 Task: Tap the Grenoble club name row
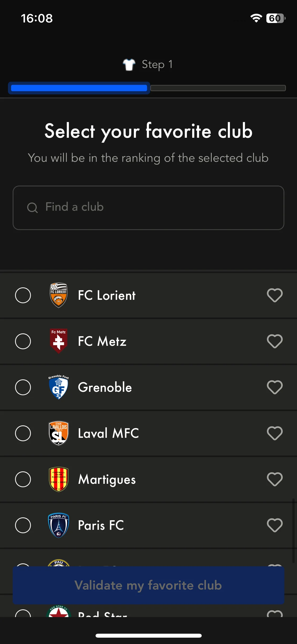pyautogui.click(x=148, y=387)
